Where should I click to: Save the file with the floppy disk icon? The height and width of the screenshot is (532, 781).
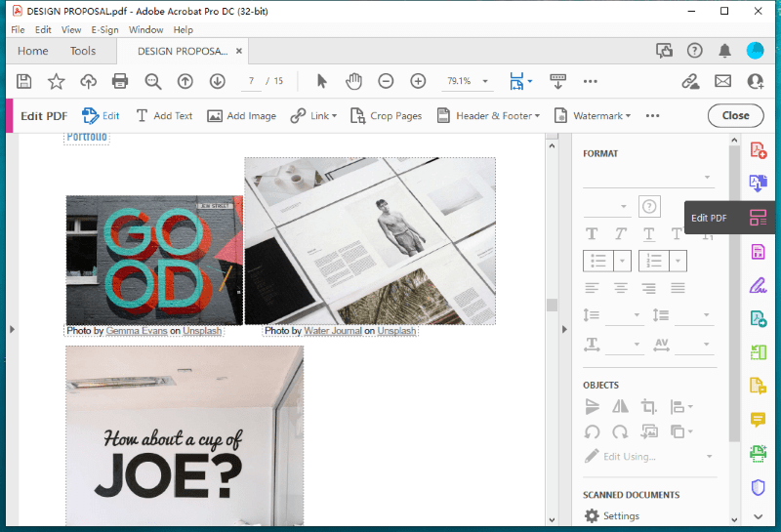(x=23, y=81)
